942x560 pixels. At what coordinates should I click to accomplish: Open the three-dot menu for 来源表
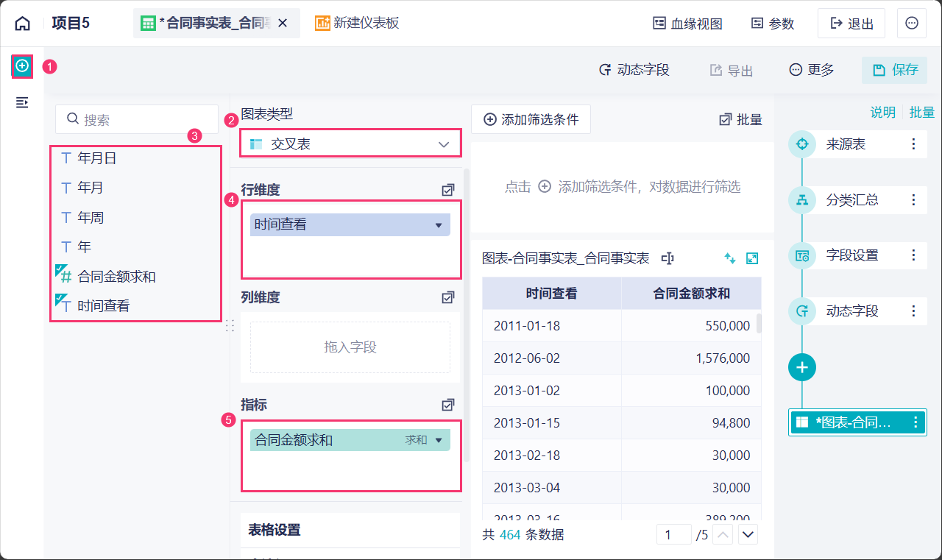coord(914,144)
